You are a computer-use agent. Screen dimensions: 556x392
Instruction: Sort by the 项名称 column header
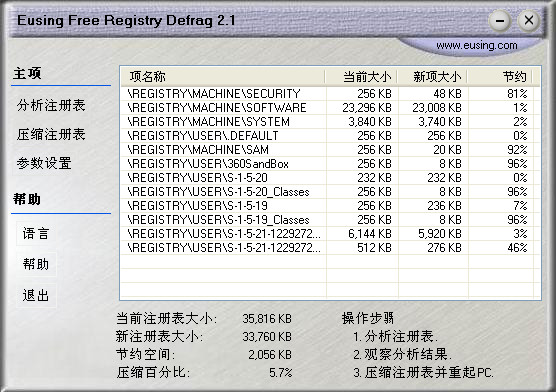(x=223, y=77)
